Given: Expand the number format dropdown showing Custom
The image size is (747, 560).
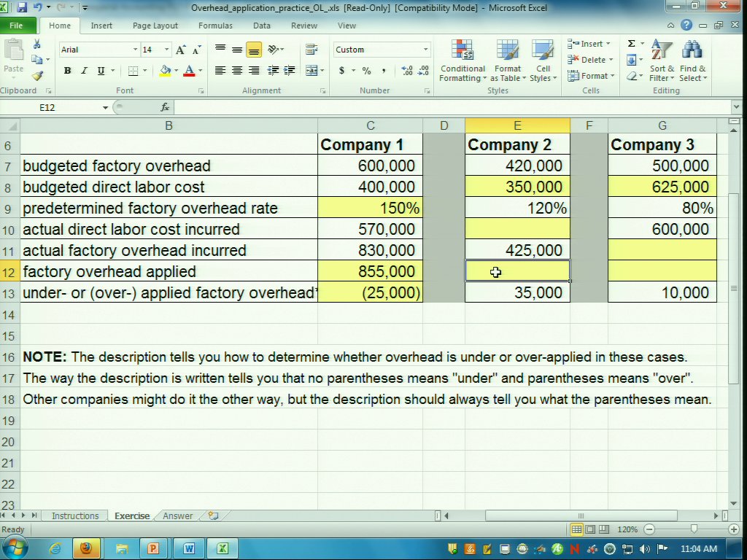Looking at the screenshot, I should coord(425,50).
